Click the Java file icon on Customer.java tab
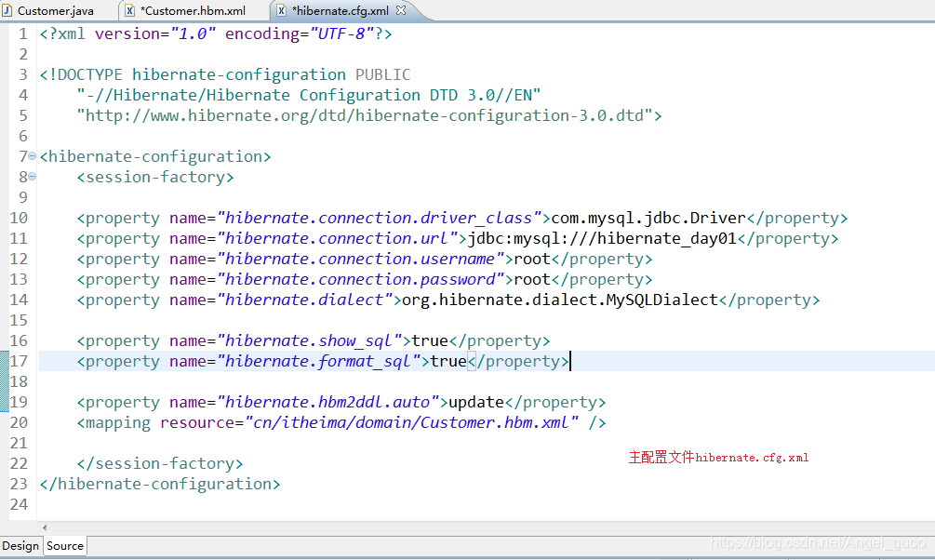Screen dimensions: 935x560 coord(7,11)
